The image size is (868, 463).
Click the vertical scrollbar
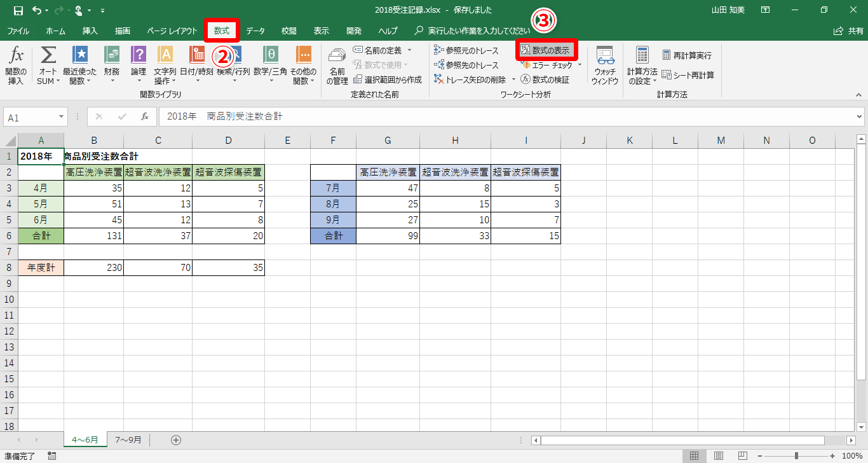861,261
